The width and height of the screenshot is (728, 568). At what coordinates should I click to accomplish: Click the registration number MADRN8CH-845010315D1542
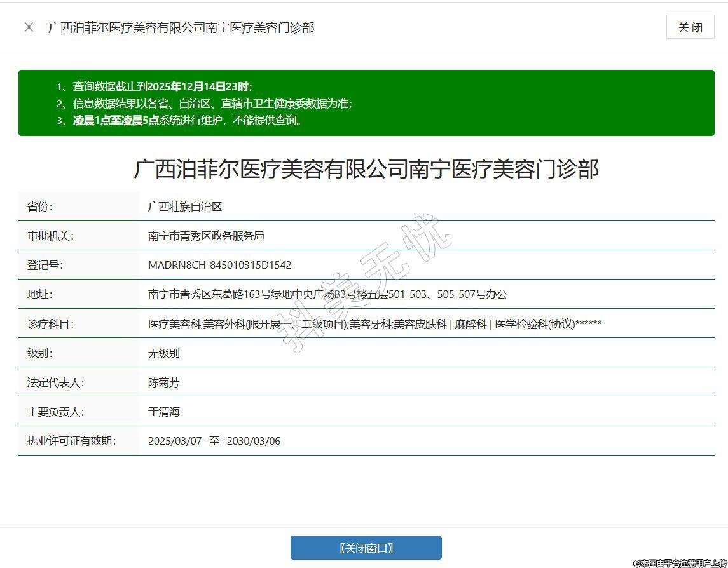coord(219,265)
